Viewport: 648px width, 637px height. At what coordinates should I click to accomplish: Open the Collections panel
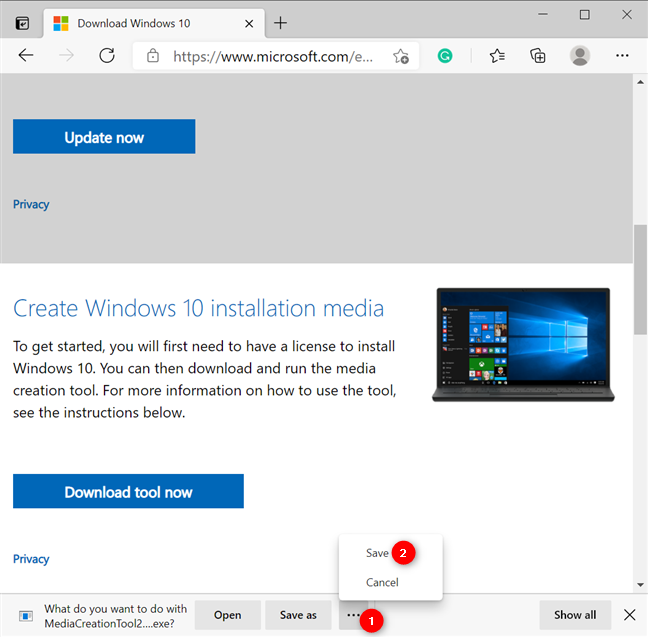coord(538,55)
